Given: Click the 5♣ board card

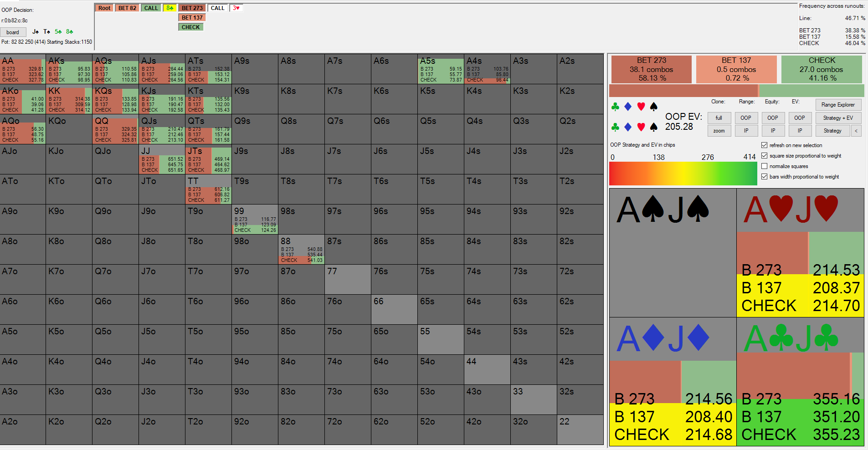Looking at the screenshot, I should pos(58,32).
